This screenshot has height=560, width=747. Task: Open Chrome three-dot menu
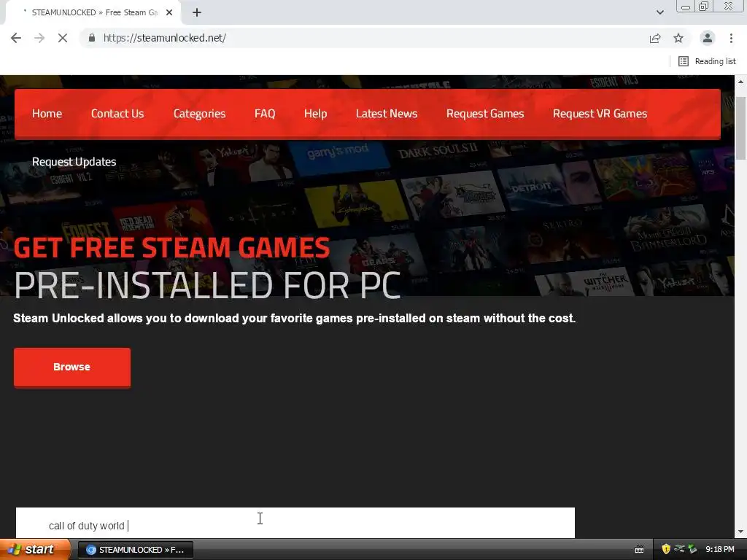[731, 38]
